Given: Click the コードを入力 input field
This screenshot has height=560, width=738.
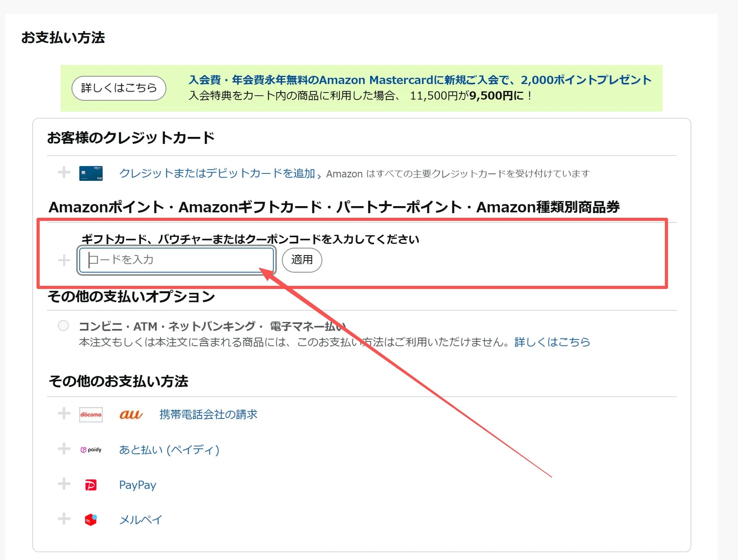Looking at the screenshot, I should (x=175, y=260).
